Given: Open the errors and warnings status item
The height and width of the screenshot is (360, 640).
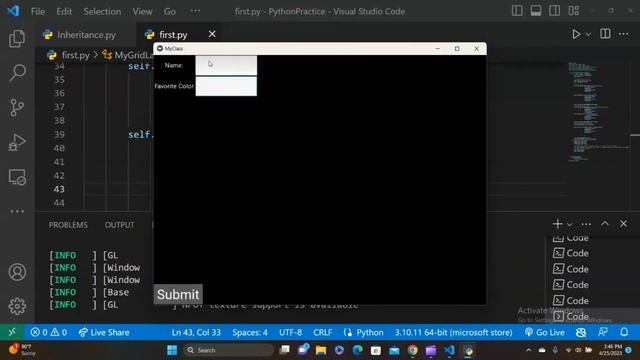Looking at the screenshot, I should coord(49,332).
